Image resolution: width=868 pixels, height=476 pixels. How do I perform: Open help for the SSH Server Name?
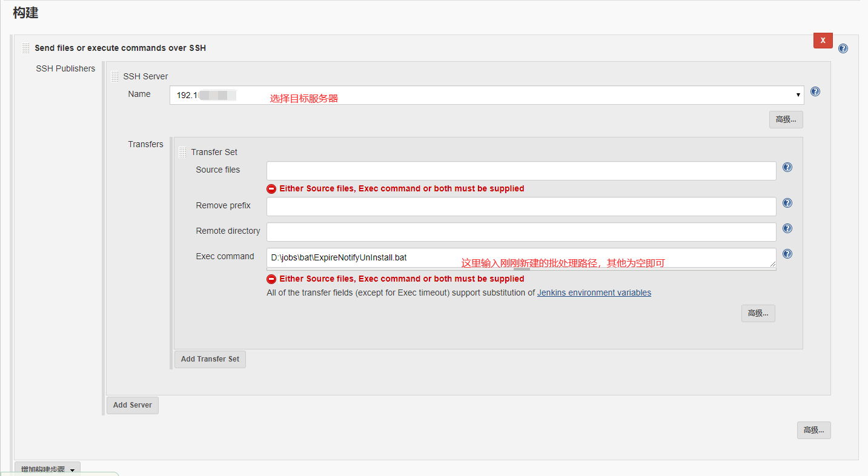(815, 91)
